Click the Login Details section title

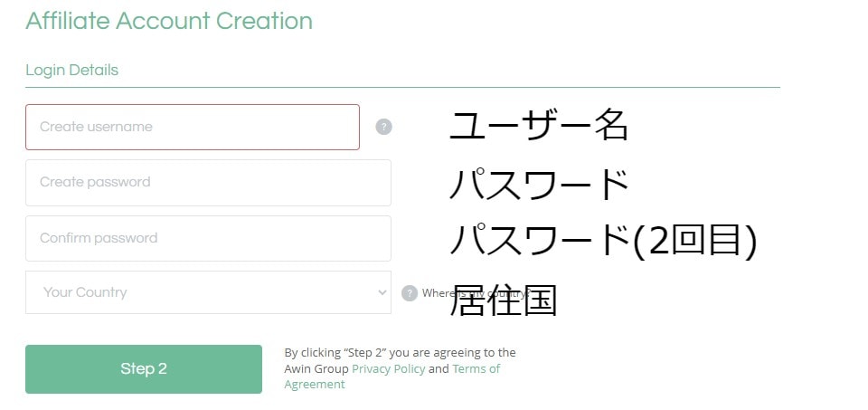pos(72,71)
